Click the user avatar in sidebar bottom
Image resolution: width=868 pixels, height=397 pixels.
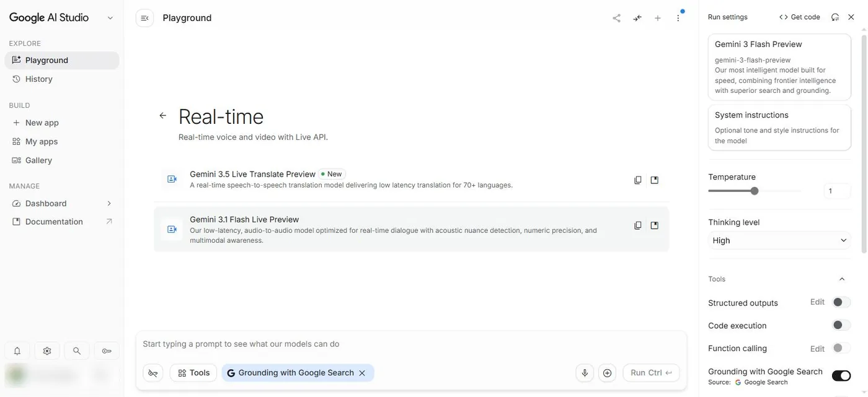[x=17, y=375]
